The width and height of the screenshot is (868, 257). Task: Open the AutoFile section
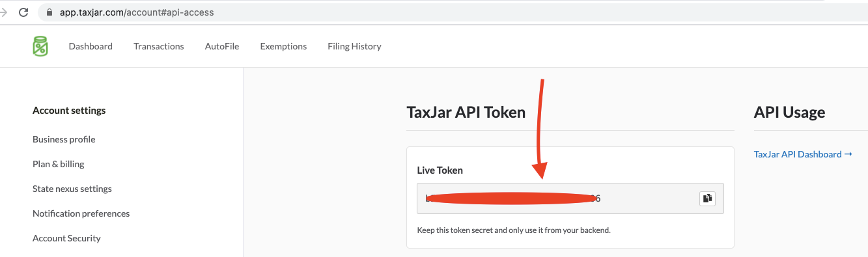222,46
